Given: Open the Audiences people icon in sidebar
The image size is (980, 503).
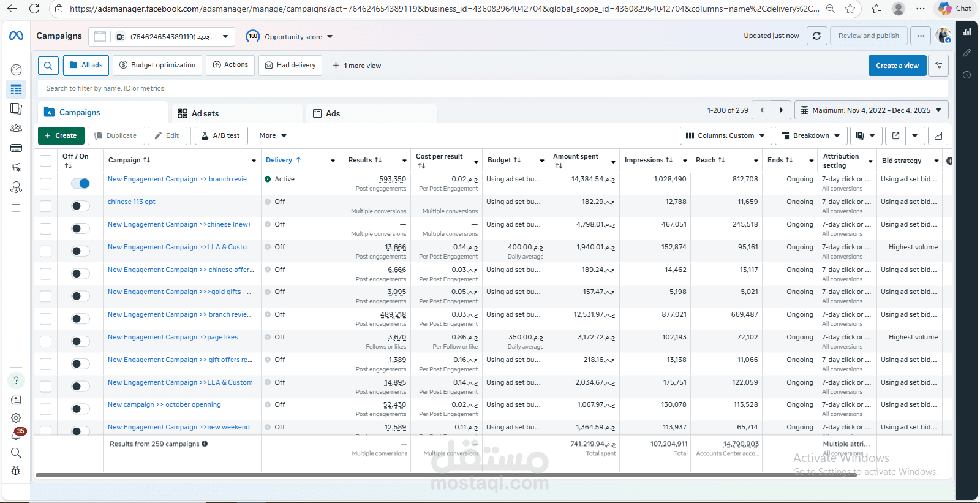Looking at the screenshot, I should coord(16,128).
